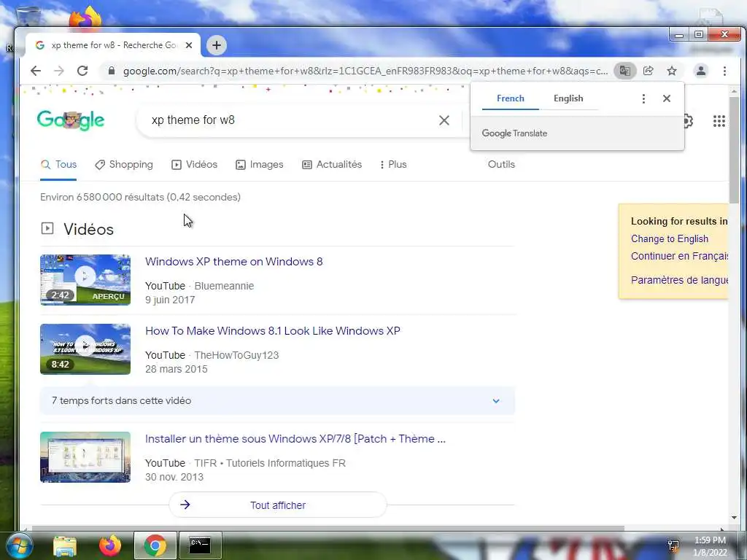Click the scrollbar down arrow
747x560 pixels.
[734, 518]
